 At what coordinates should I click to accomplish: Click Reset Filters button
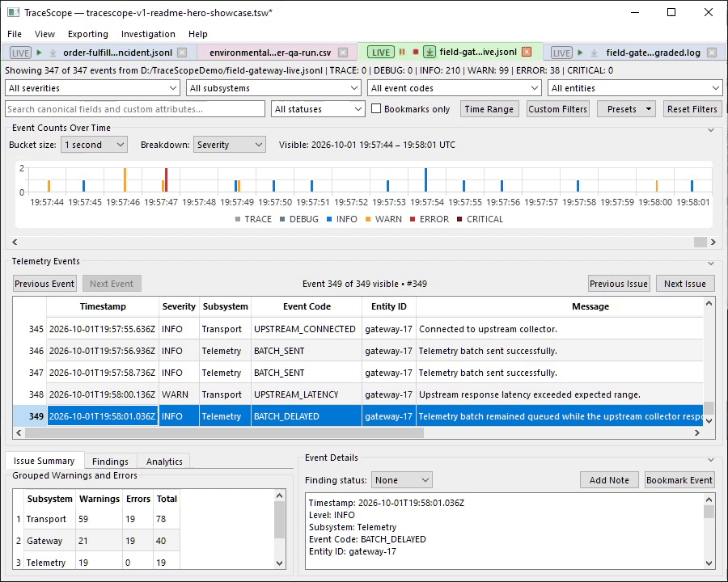(692, 109)
